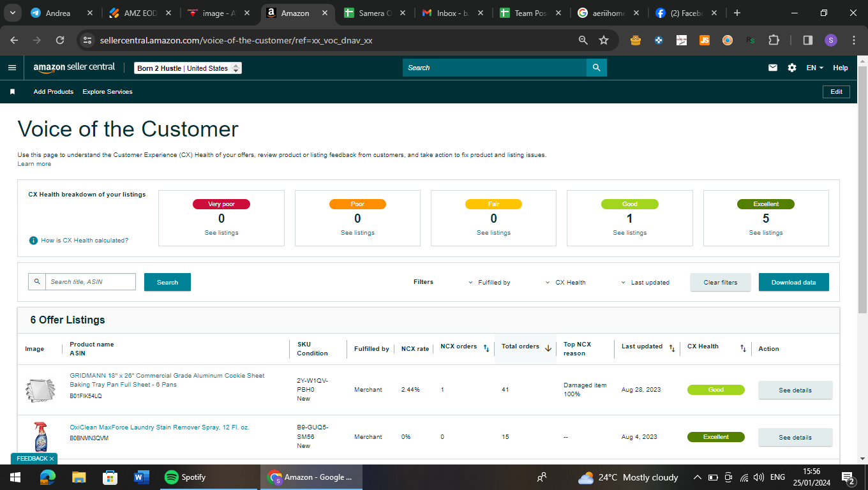Click the top Seller Central search field
The width and height of the screenshot is (868, 490).
[495, 68]
